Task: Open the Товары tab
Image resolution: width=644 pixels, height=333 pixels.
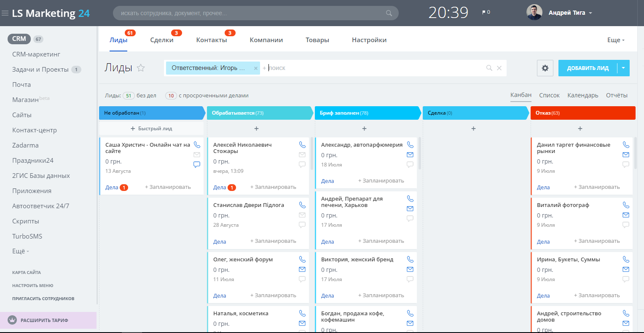Action: tap(317, 40)
